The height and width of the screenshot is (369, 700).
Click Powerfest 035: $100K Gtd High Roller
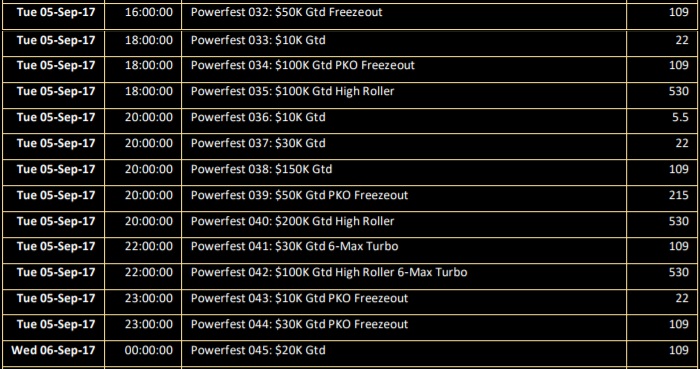(x=292, y=91)
